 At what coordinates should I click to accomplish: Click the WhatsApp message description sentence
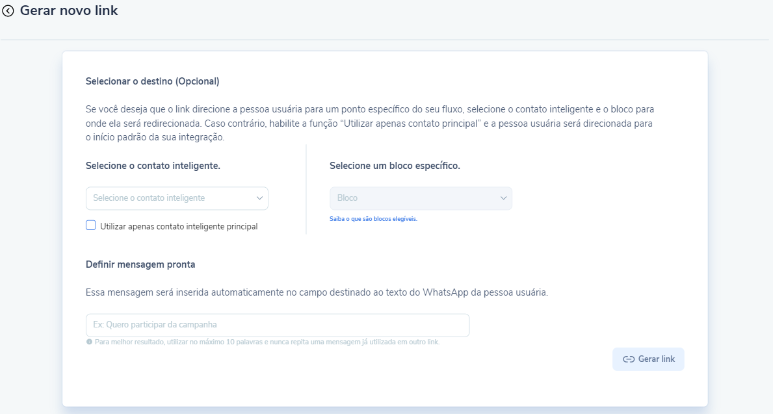317,293
